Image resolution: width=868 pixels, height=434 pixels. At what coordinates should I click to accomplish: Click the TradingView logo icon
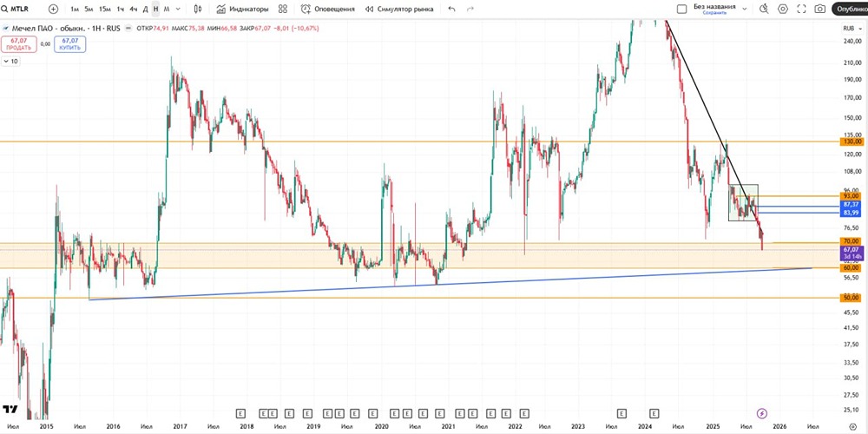click(x=10, y=409)
